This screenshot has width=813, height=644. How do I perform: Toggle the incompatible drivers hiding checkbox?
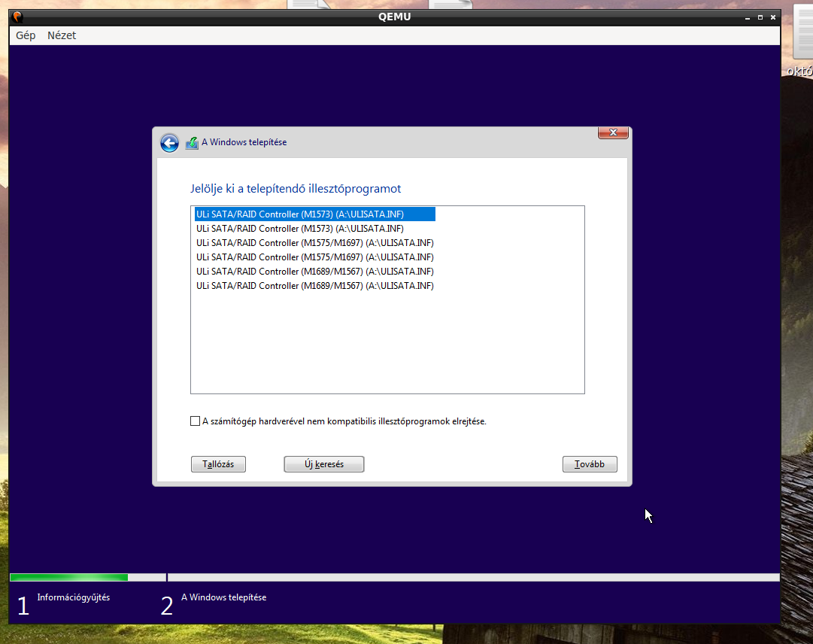pyautogui.click(x=195, y=421)
